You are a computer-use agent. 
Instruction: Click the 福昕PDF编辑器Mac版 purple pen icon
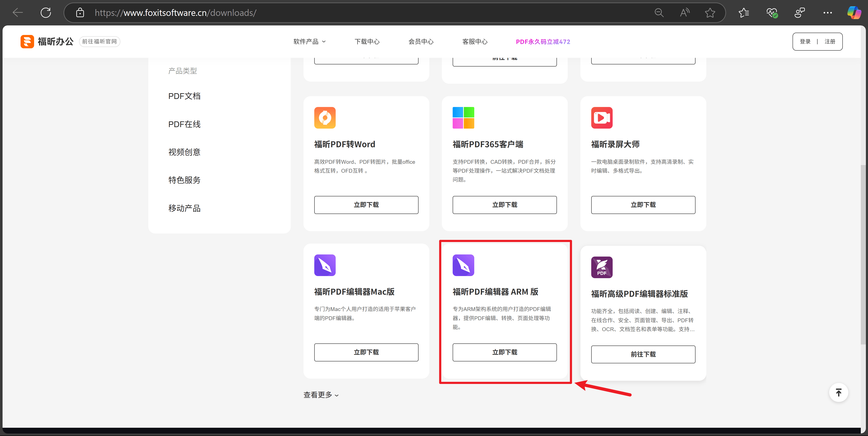(x=324, y=265)
